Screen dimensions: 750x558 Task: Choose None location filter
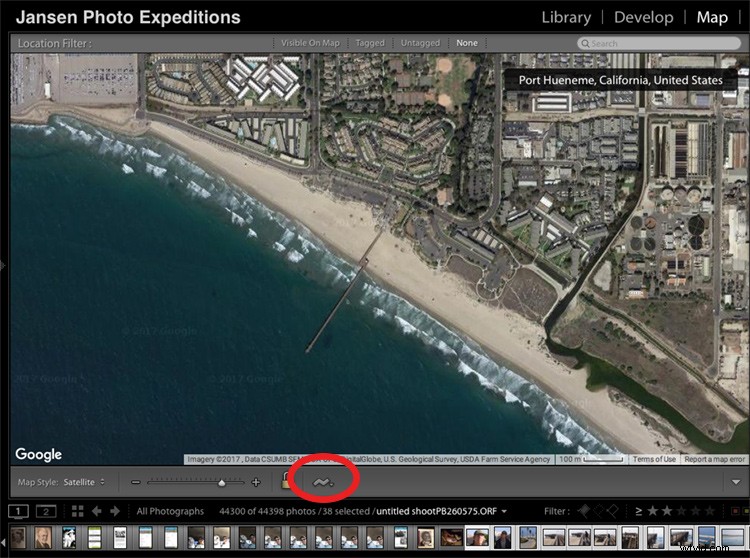(467, 43)
